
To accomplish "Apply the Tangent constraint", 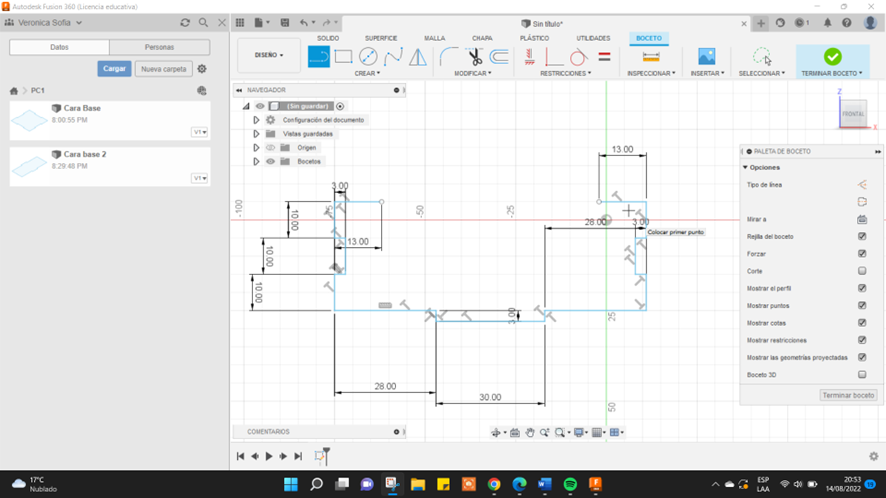I will tap(579, 57).
